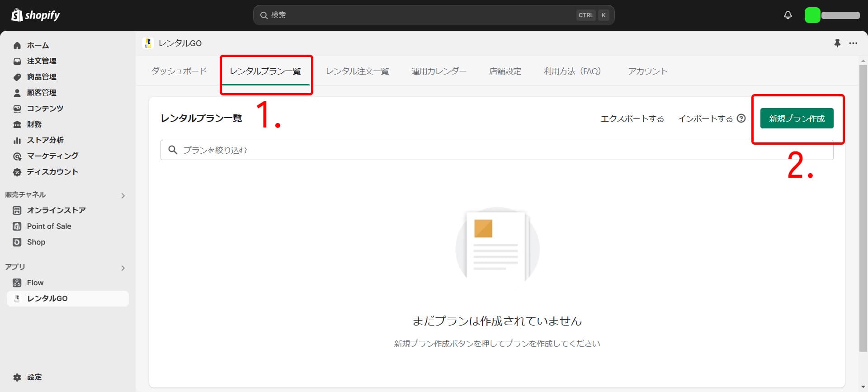This screenshot has width=868, height=392.
Task: Click the notification bell icon
Action: coord(788,15)
